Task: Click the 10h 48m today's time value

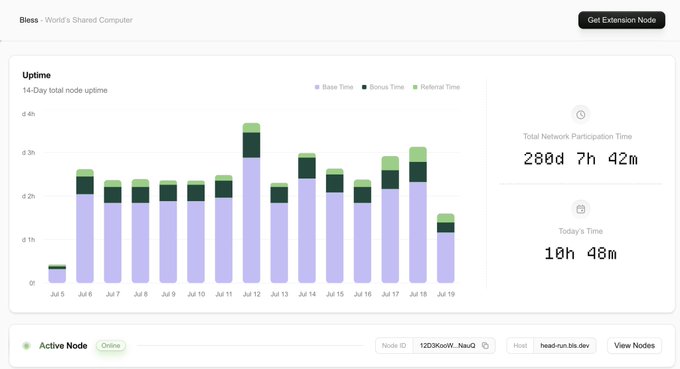Action: pyautogui.click(x=581, y=253)
